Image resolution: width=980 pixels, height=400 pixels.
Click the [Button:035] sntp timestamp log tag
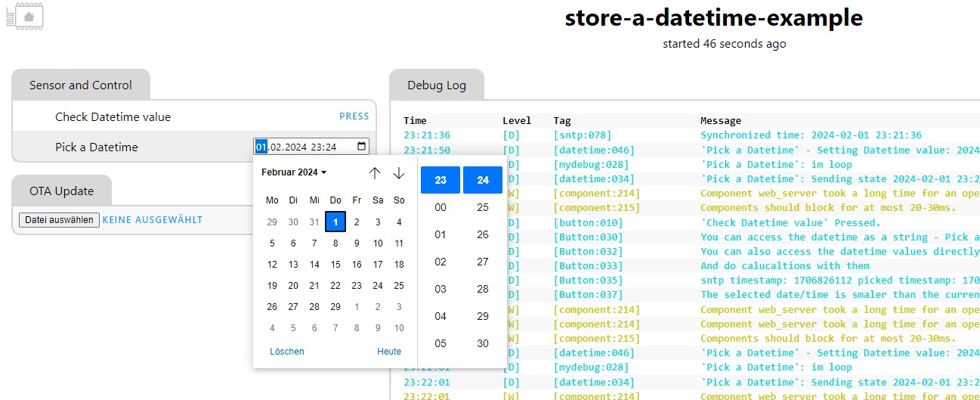[588, 281]
